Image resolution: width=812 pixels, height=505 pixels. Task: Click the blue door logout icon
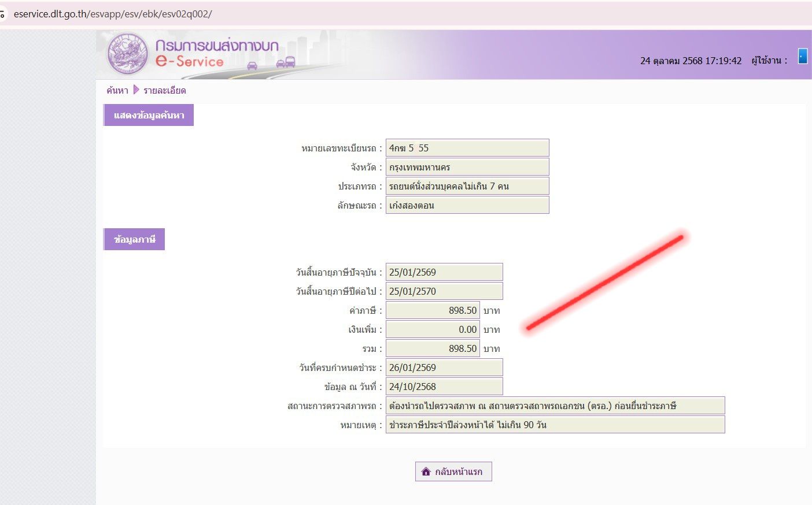pyautogui.click(x=802, y=56)
